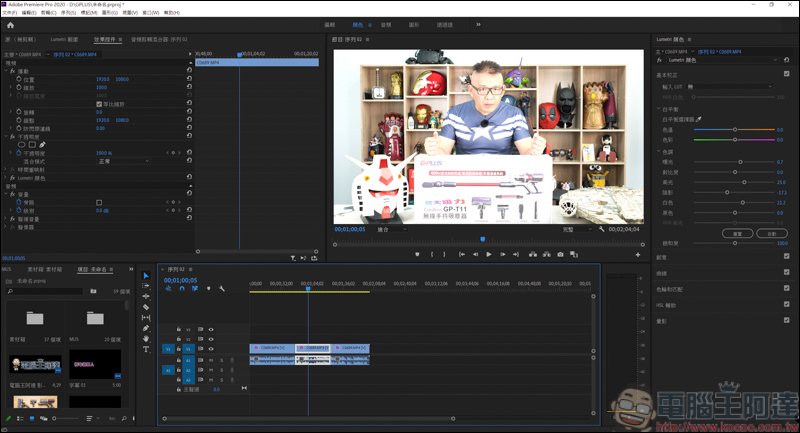800x433 pixels.
Task: Select the Razor tool in toolbar
Action: (x=146, y=307)
